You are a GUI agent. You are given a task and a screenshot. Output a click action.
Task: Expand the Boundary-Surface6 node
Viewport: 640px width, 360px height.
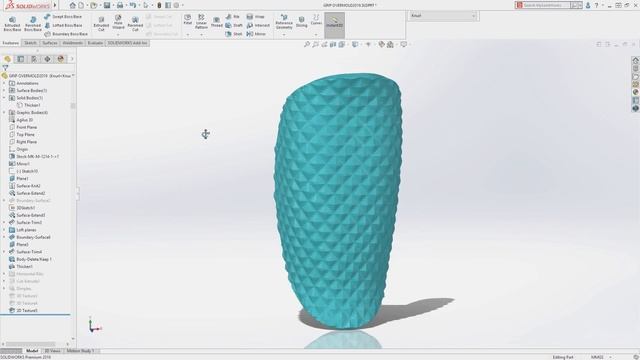coord(4,237)
